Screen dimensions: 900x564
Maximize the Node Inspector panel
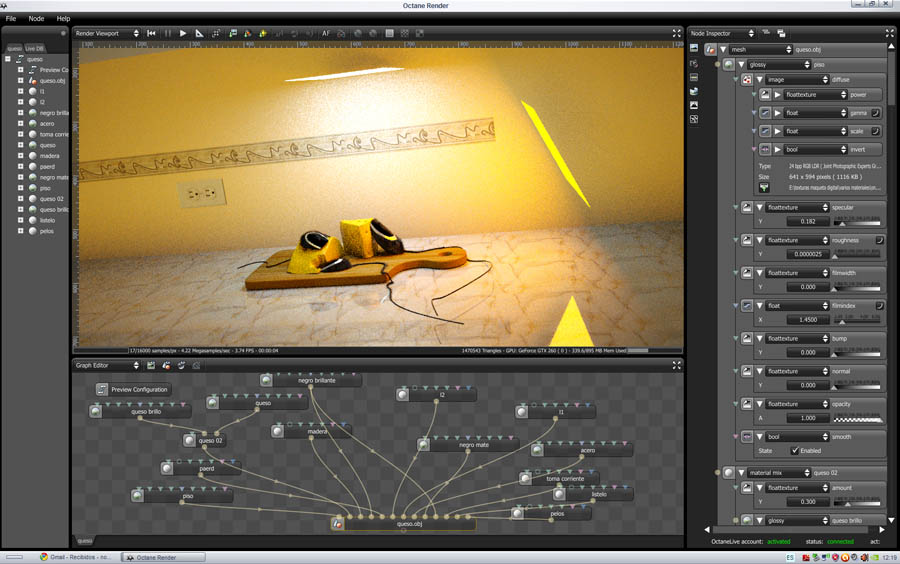[x=889, y=33]
